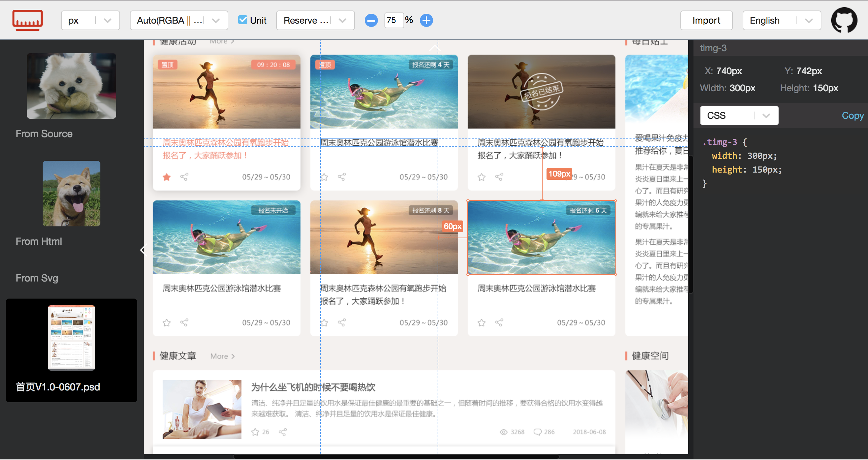868x460 pixels.
Task: Select the From Html sample
Action: pos(72,194)
